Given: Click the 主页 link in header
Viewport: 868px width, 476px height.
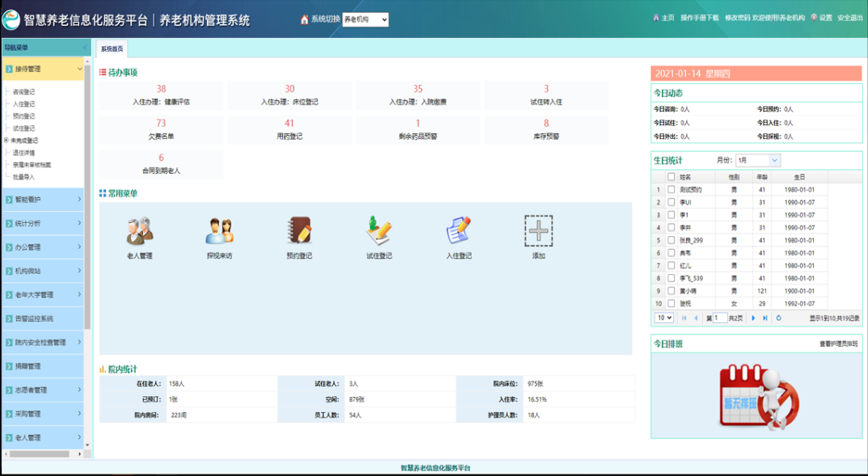Looking at the screenshot, I should [x=667, y=18].
